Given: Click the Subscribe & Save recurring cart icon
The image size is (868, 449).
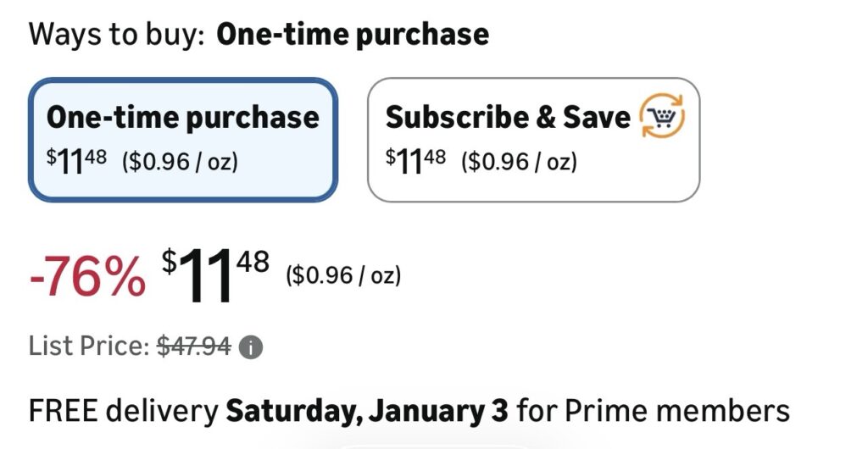Looking at the screenshot, I should 661,118.
